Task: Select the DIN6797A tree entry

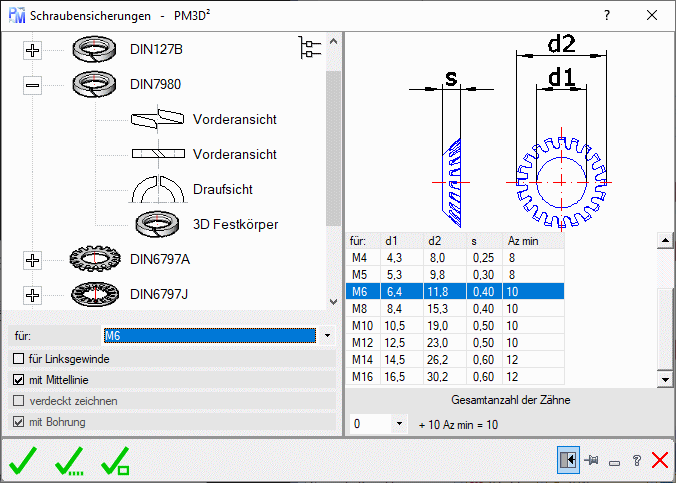Action: pos(160,260)
